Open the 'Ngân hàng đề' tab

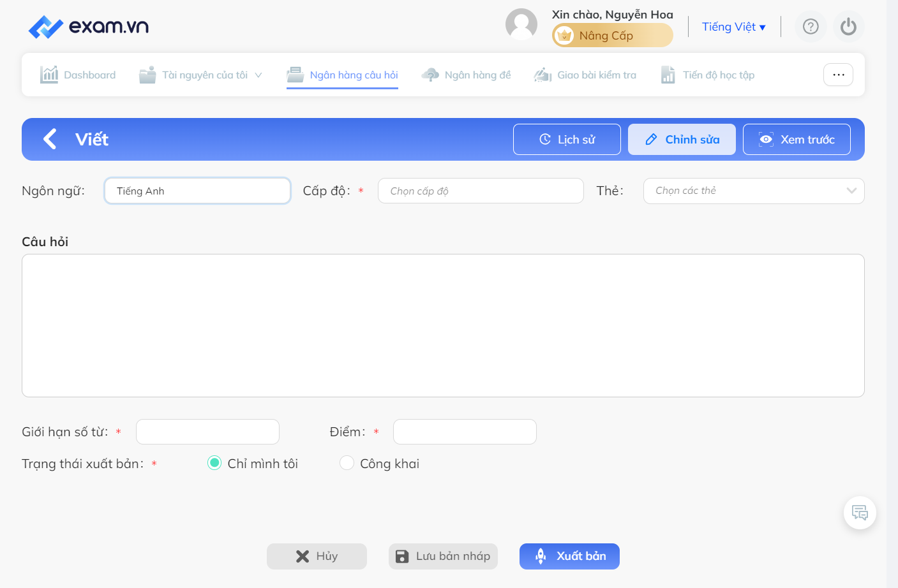click(466, 75)
